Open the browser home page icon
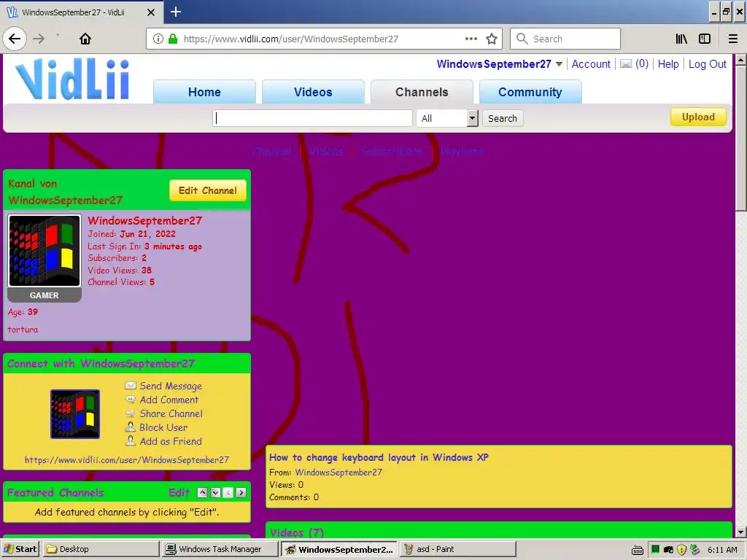 pos(85,39)
